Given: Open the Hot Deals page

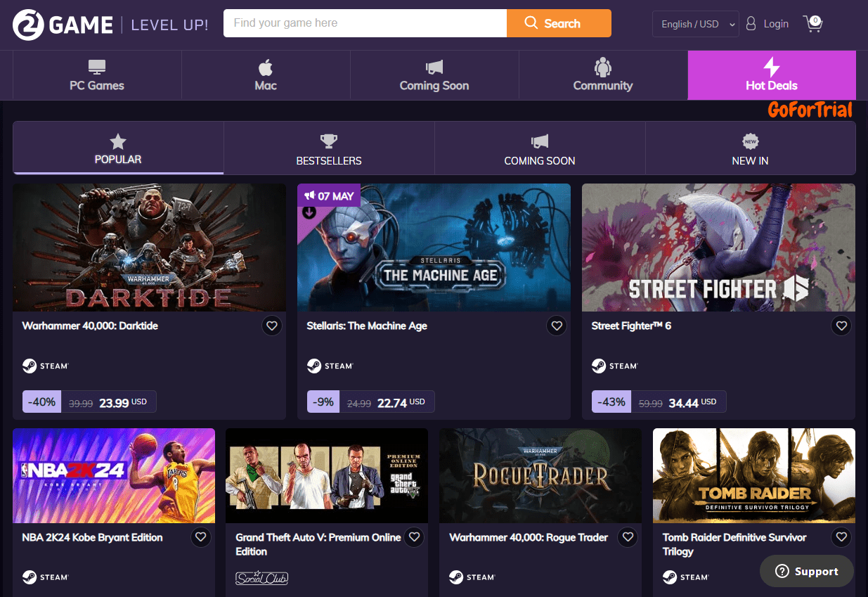Looking at the screenshot, I should point(772,75).
